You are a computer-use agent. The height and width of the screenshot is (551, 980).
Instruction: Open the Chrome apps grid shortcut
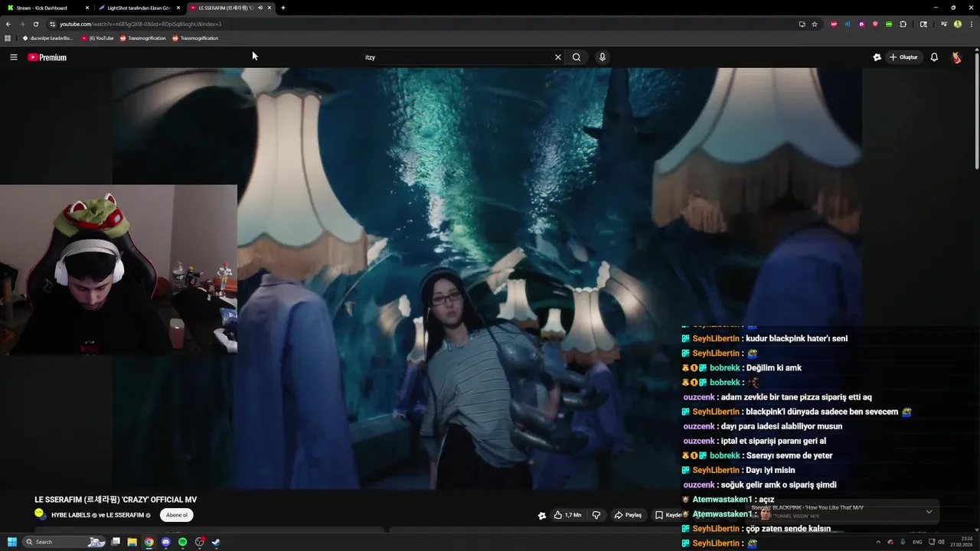8,38
